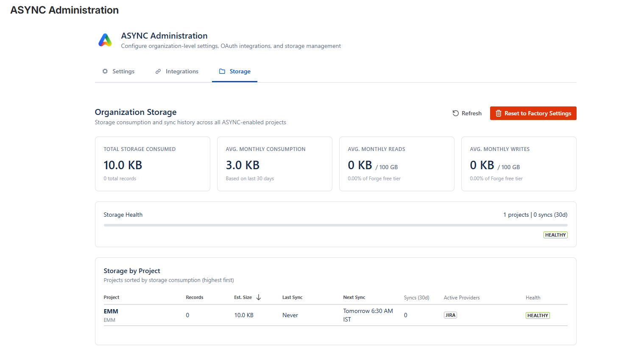Open the EMM project row
This screenshot has height=349, width=644.
[111, 311]
